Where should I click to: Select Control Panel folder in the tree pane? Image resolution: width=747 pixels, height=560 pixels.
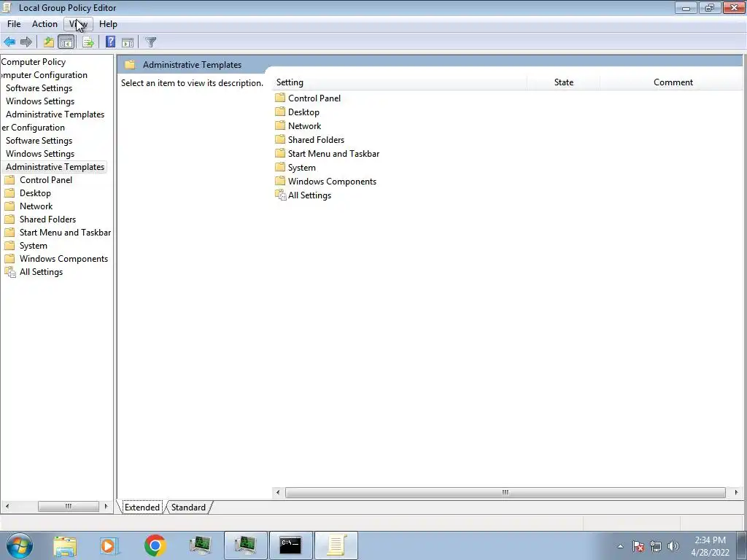46,180
